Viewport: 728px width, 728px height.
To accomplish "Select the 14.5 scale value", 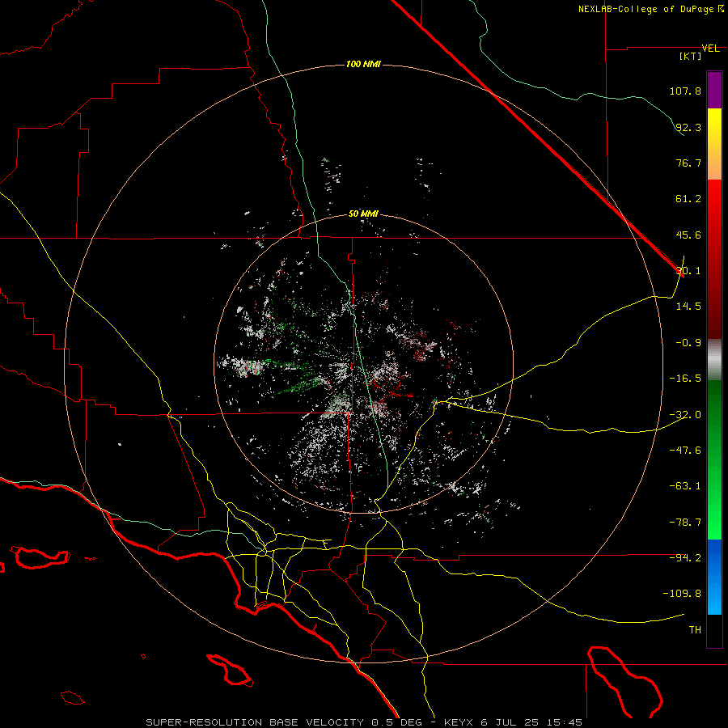I will pyautogui.click(x=688, y=307).
